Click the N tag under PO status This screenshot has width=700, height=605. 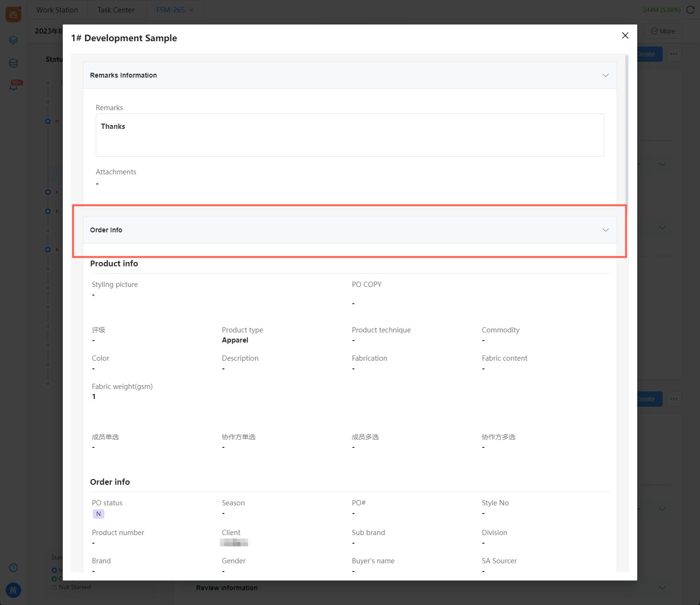tap(99, 514)
